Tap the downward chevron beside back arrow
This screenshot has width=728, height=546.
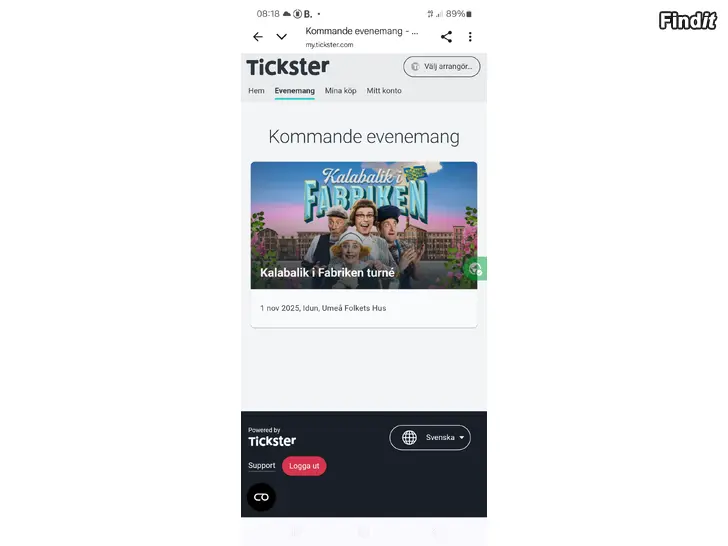tap(281, 37)
